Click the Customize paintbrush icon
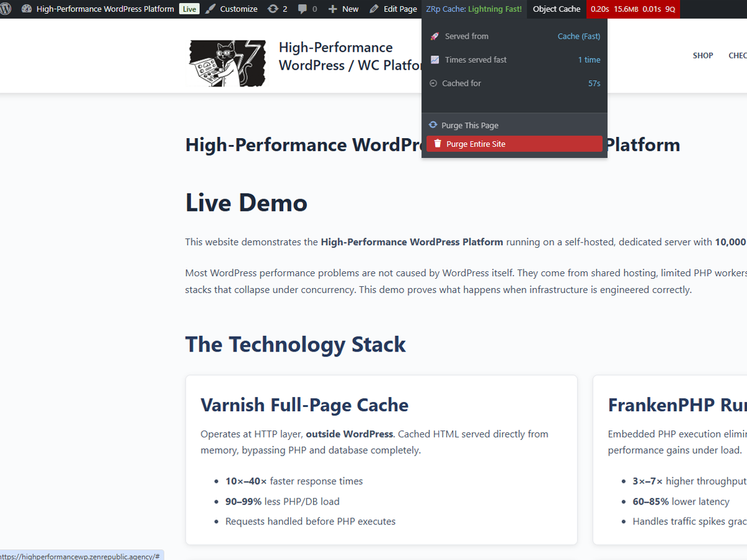 pyautogui.click(x=211, y=9)
